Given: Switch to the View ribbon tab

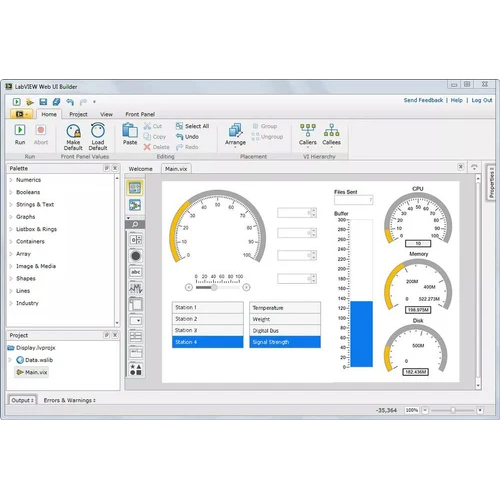Looking at the screenshot, I should pyautogui.click(x=106, y=114).
